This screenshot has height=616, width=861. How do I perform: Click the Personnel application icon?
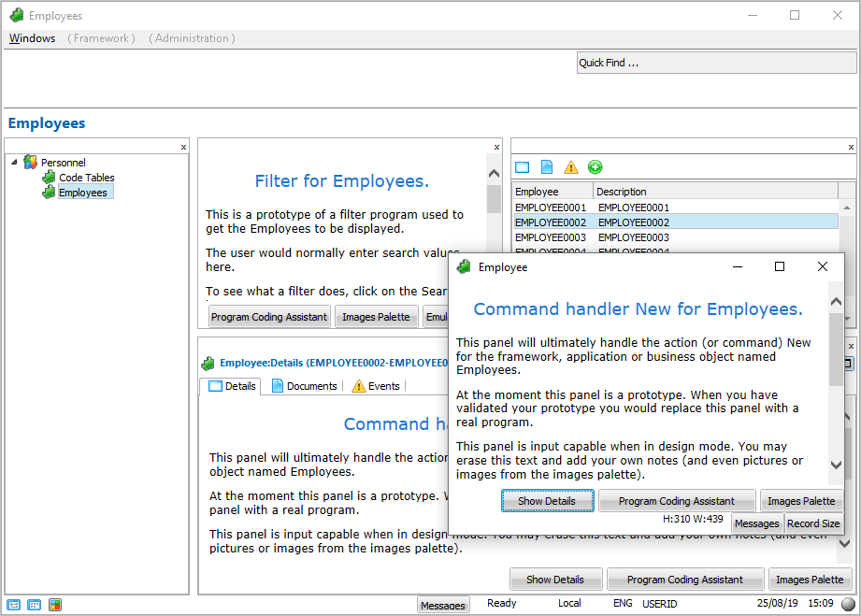point(30,162)
